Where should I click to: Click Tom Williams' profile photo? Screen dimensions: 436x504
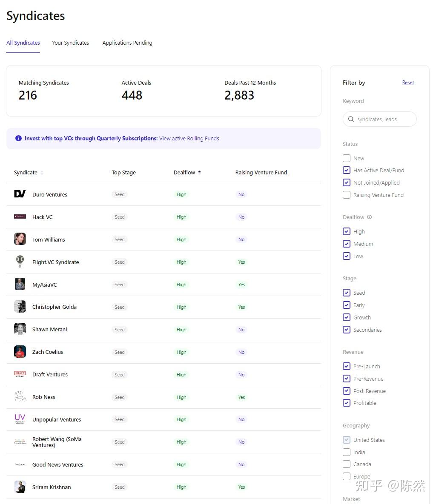[x=20, y=239]
